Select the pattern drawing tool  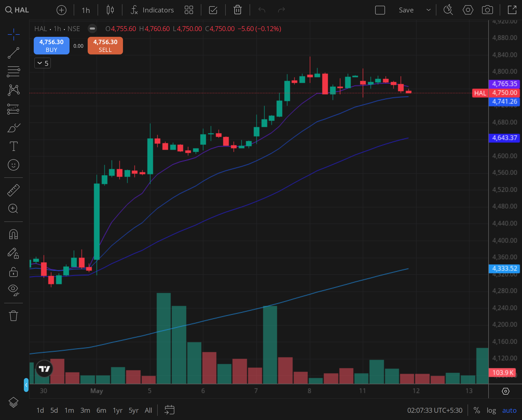click(13, 90)
